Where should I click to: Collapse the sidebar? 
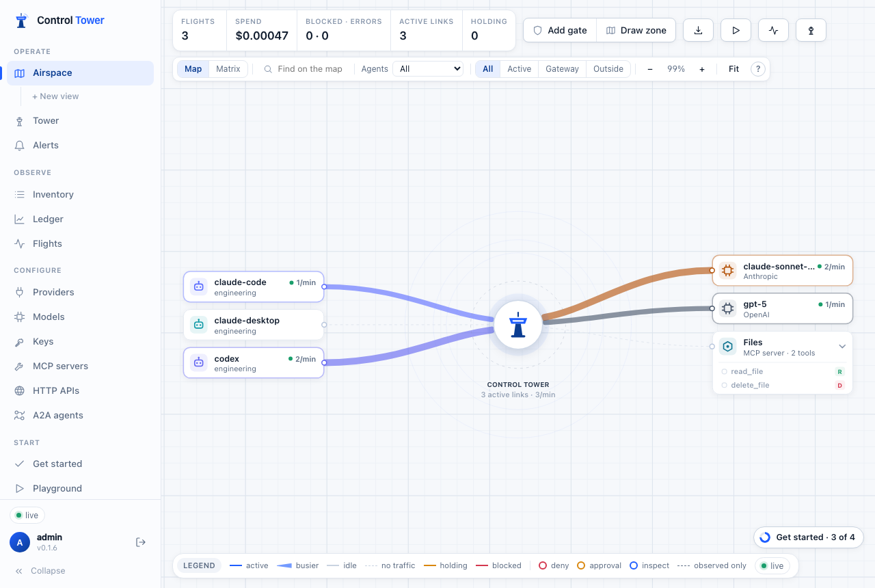41,571
